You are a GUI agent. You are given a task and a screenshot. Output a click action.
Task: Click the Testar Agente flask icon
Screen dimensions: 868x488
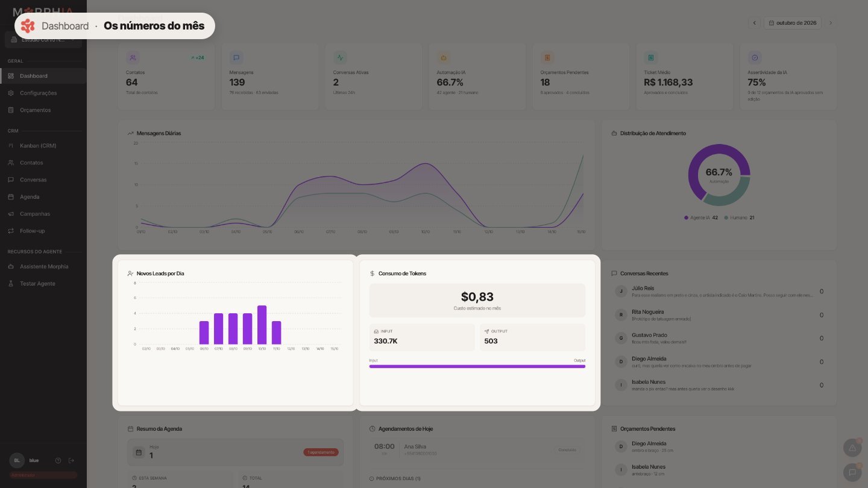[x=11, y=284]
